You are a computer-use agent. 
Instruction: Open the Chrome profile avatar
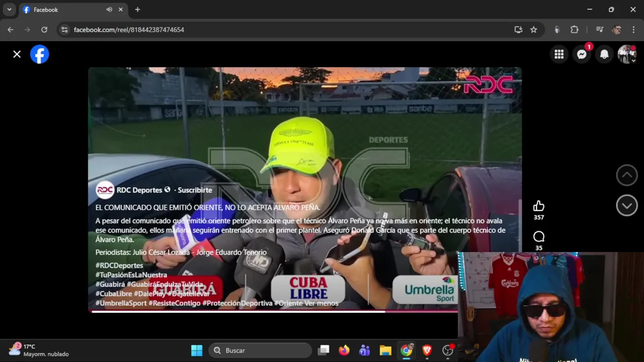[x=617, y=30]
